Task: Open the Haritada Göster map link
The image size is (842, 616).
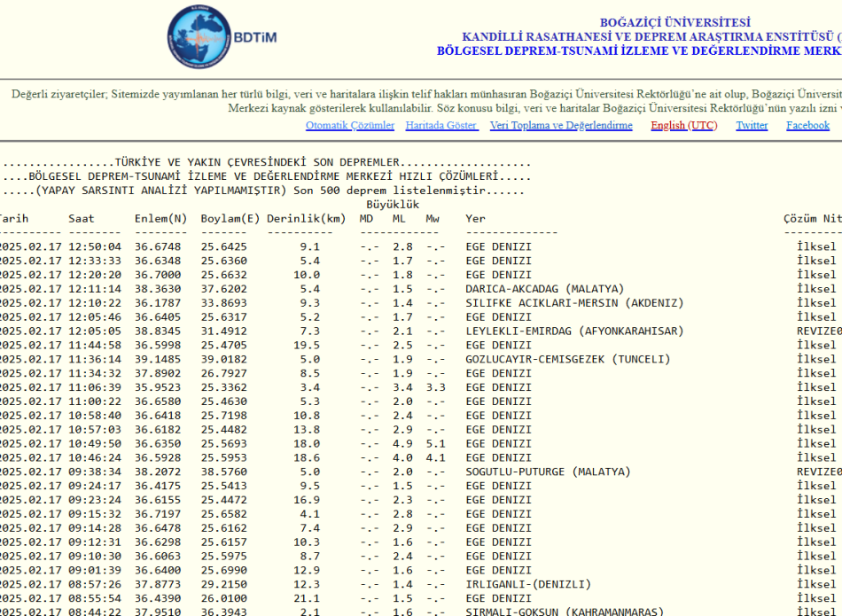Action: tap(441, 126)
